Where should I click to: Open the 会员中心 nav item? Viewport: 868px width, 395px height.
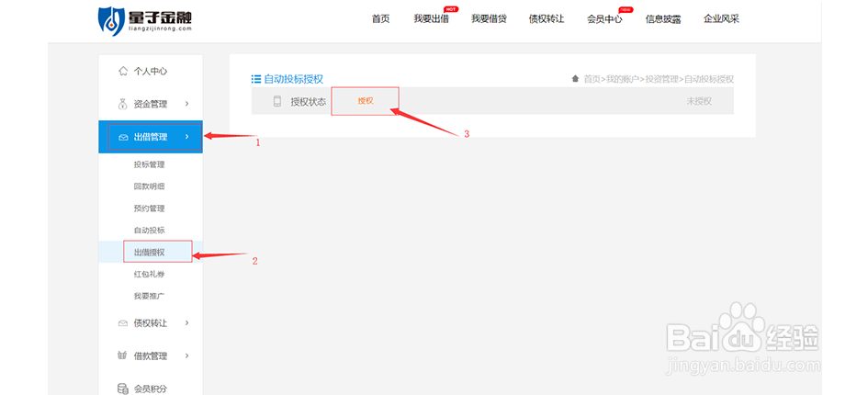click(604, 19)
